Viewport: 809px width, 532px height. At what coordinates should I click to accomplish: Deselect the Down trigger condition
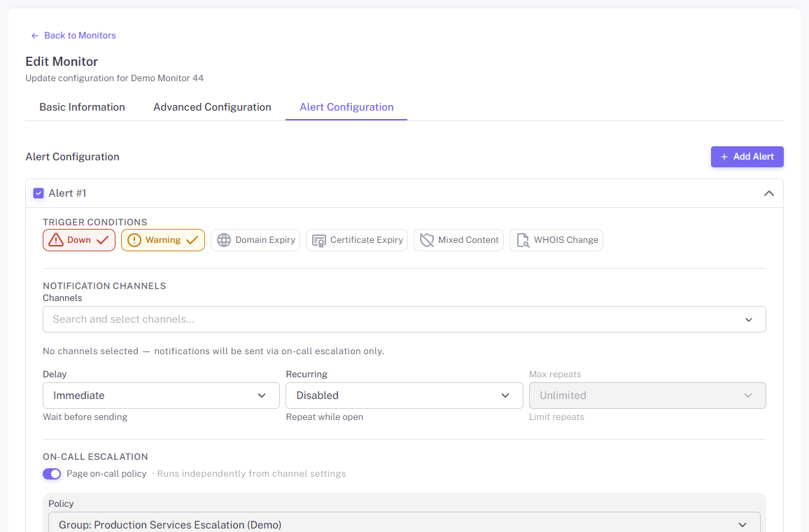[78, 240]
